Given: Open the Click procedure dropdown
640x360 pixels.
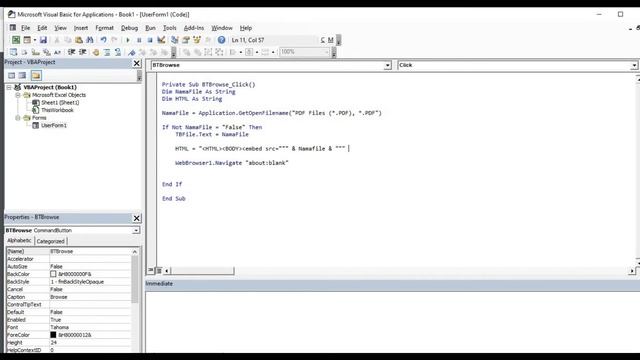Looking at the screenshot, I should coord(634,65).
